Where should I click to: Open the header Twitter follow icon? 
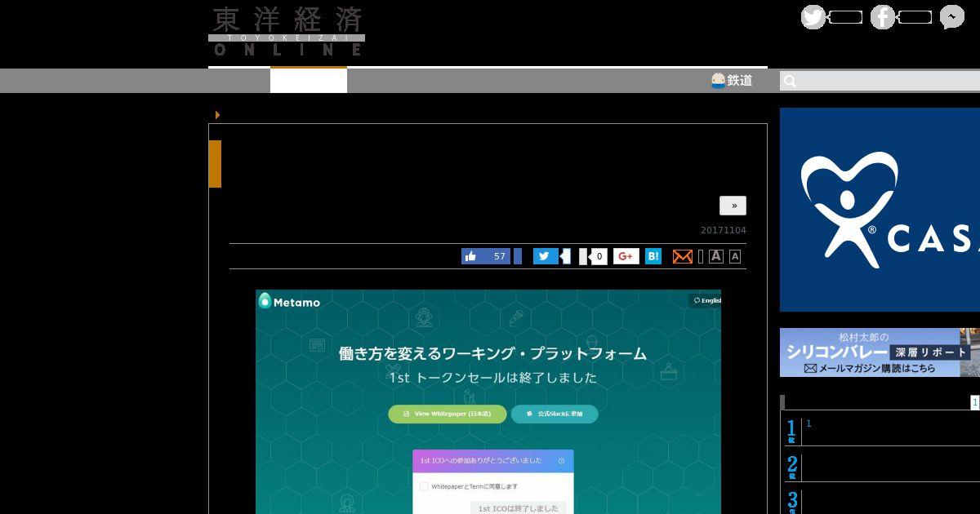[x=813, y=17]
